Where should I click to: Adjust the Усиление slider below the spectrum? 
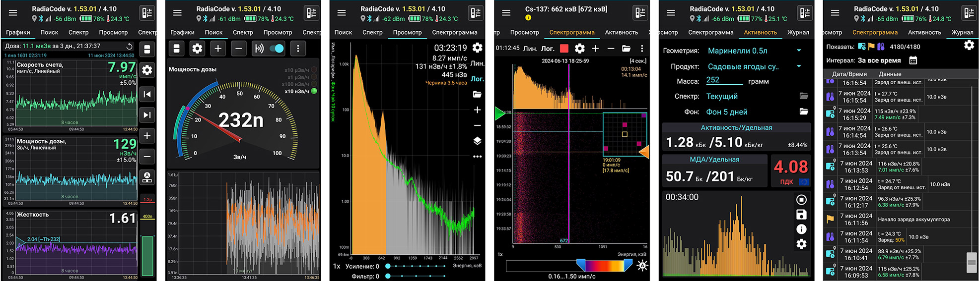(x=388, y=267)
